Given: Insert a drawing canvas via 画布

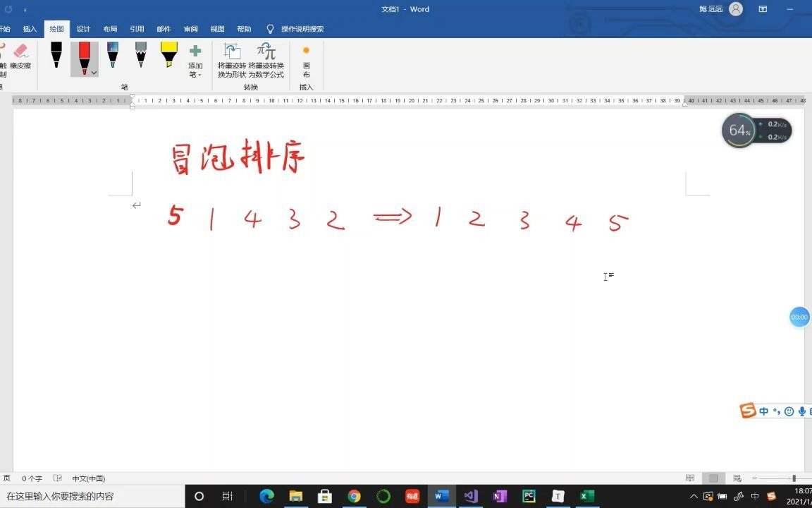Looking at the screenshot, I should tap(306, 60).
